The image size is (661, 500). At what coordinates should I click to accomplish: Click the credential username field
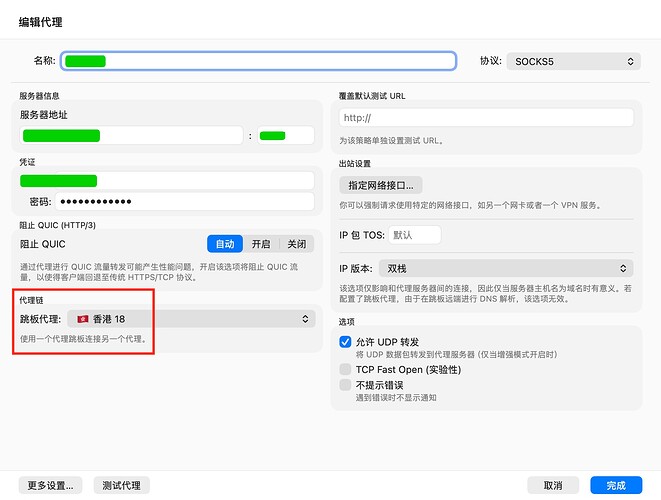point(167,180)
